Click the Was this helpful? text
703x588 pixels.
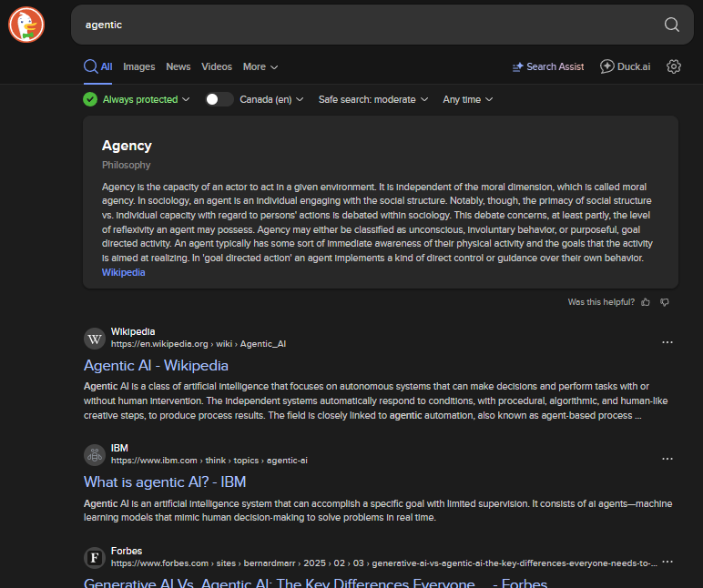click(x=601, y=302)
